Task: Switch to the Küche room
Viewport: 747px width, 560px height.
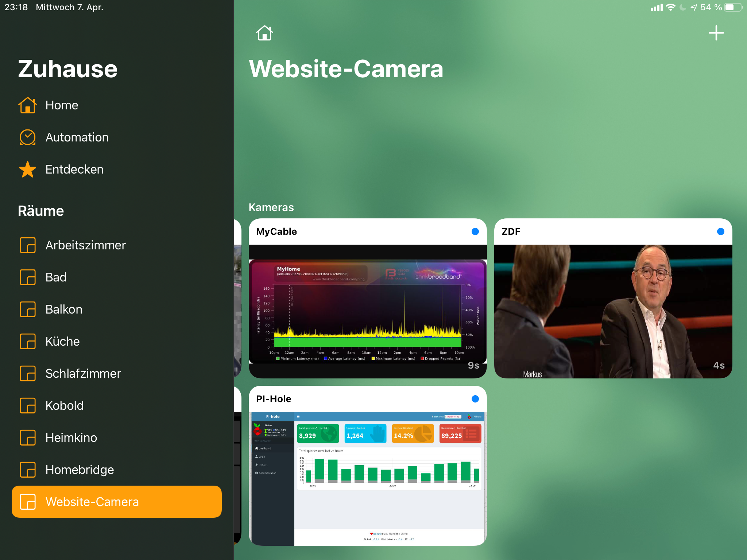Action: tap(62, 342)
